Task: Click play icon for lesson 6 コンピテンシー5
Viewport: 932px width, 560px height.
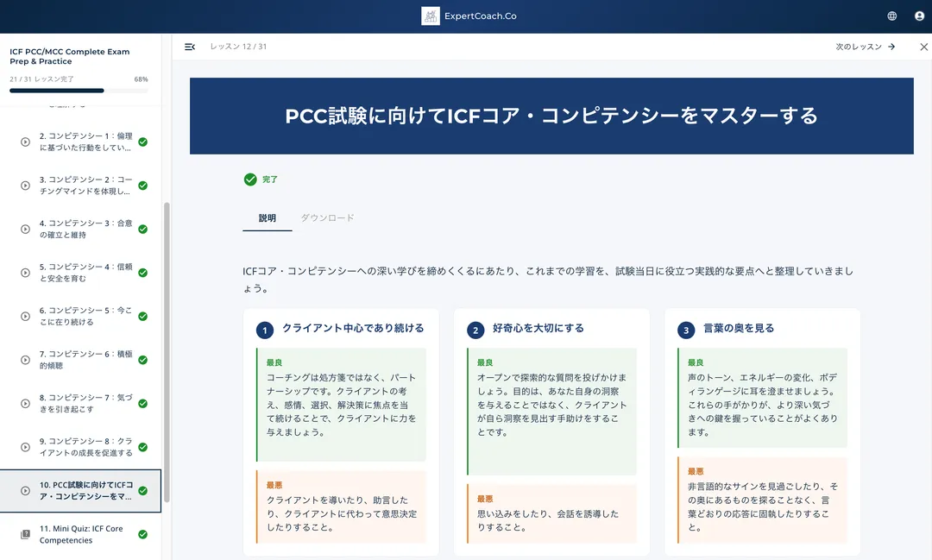Action: (26, 317)
